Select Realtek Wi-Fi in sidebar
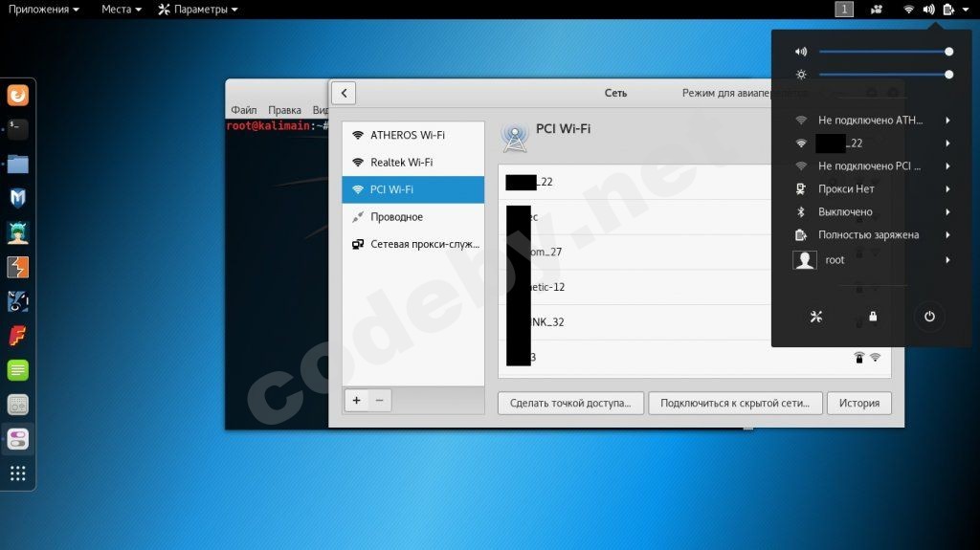Screen dimensions: 980x550 pos(413,163)
